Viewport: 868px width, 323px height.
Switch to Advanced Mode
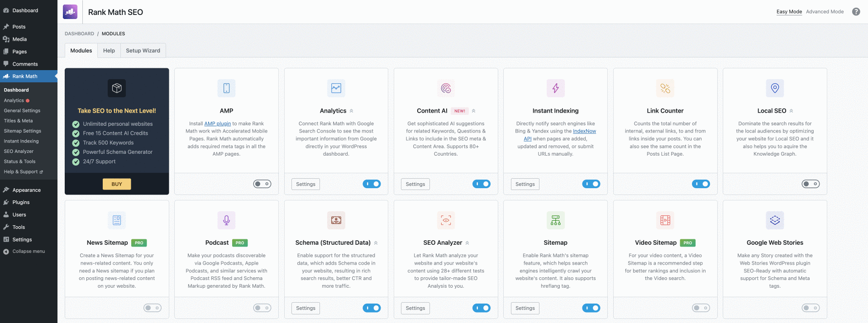(x=825, y=12)
